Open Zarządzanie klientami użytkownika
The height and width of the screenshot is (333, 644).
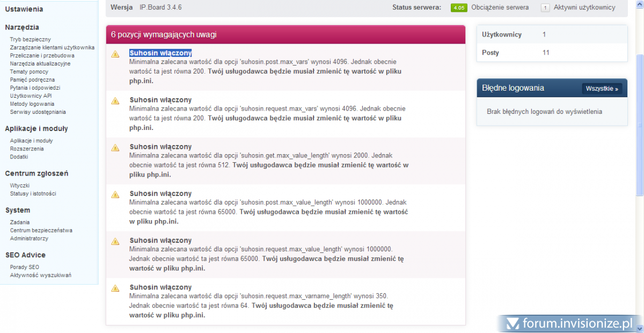coord(52,47)
